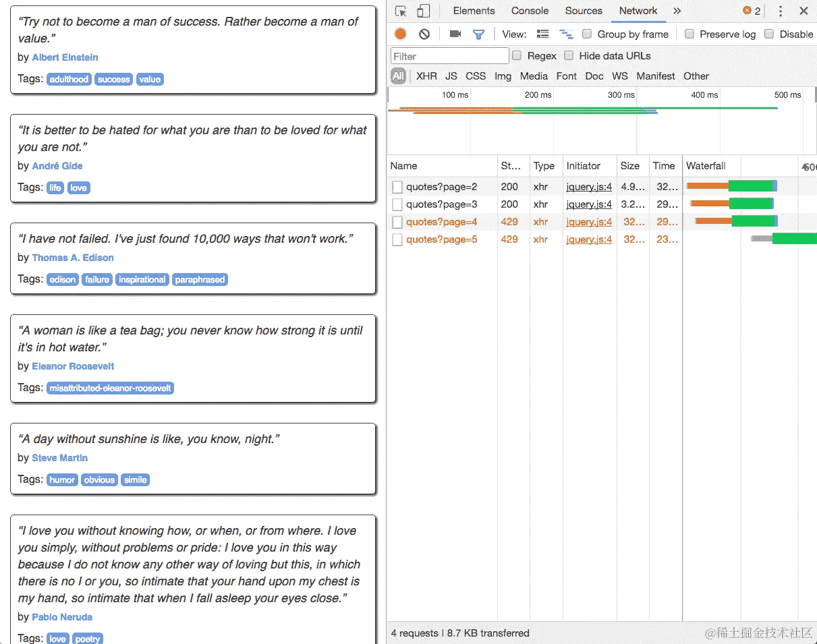Screen dimensions: 817x644
Task: Filter requests by XHR
Action: click(x=426, y=76)
